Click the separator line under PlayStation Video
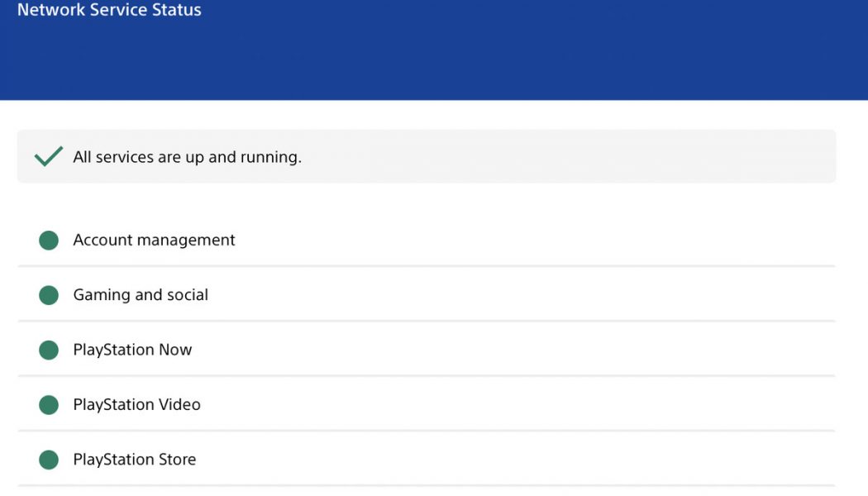Image resolution: width=868 pixels, height=496 pixels. click(x=426, y=431)
